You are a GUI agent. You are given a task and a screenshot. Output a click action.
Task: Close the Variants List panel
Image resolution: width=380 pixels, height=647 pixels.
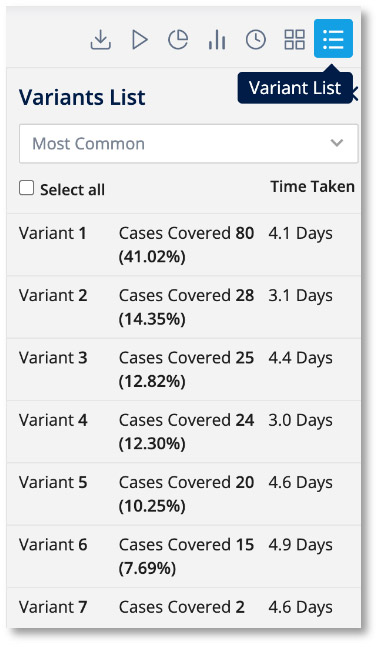[x=355, y=94]
